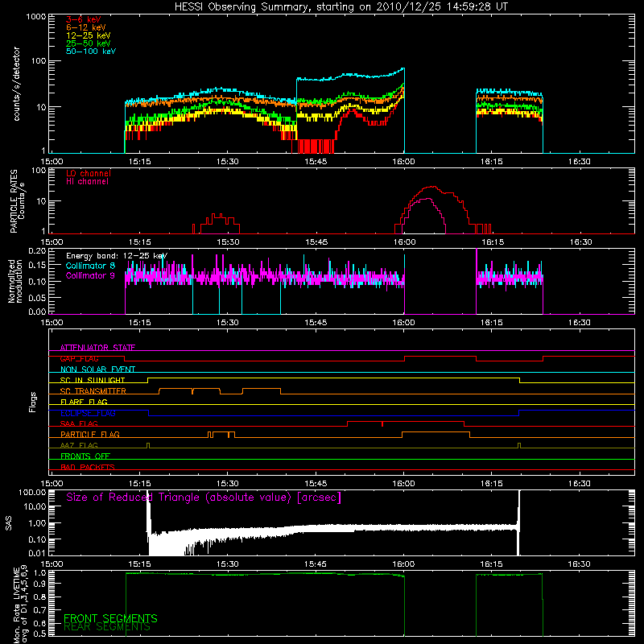Select the cyan 50-100 keV legend label
644x644 pixels.
tap(91, 52)
